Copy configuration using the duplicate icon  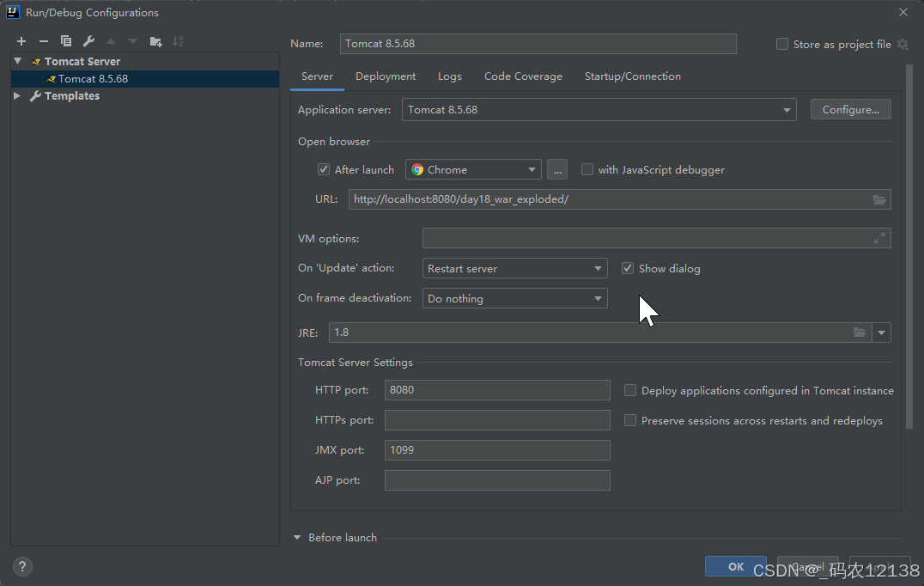pyautogui.click(x=66, y=41)
